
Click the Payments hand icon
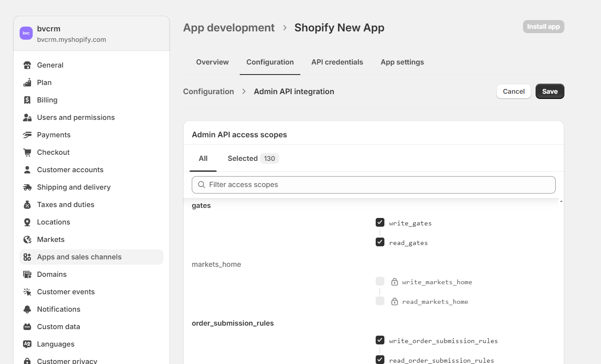[x=27, y=135]
